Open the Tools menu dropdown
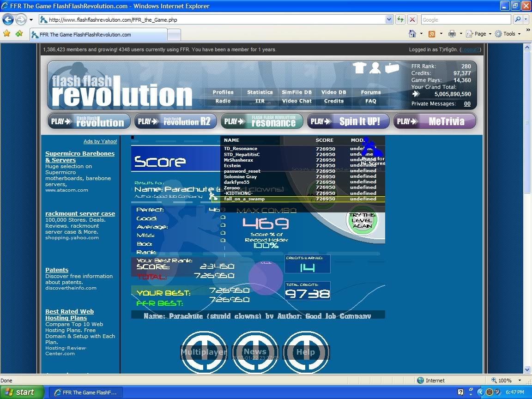Viewport: 532px width, 399px height. pos(507,34)
